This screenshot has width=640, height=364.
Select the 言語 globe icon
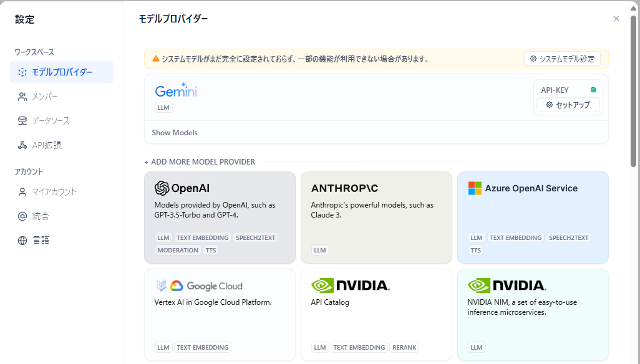click(22, 241)
